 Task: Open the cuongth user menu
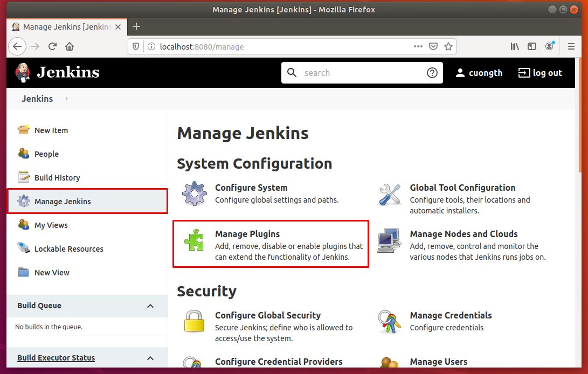tap(479, 72)
